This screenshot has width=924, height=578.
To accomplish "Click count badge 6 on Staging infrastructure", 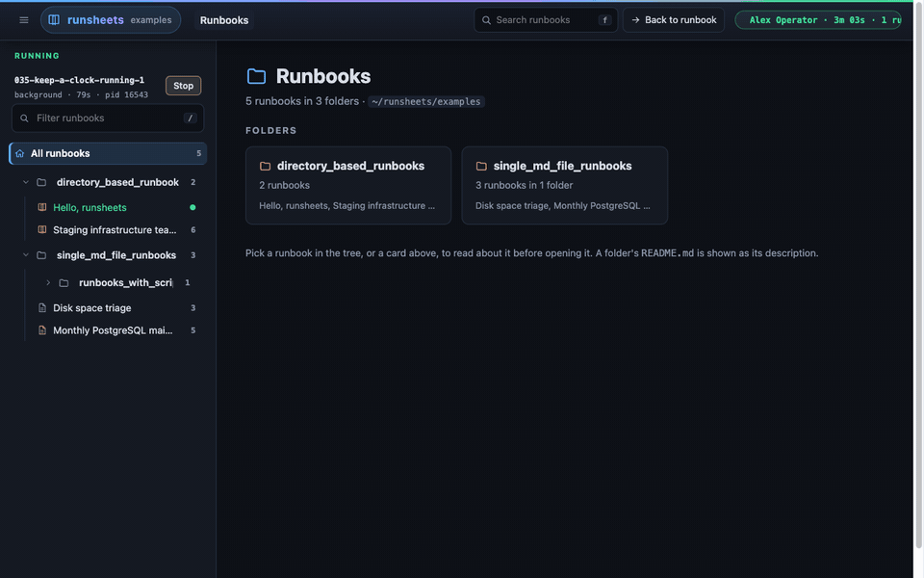I will (x=193, y=230).
